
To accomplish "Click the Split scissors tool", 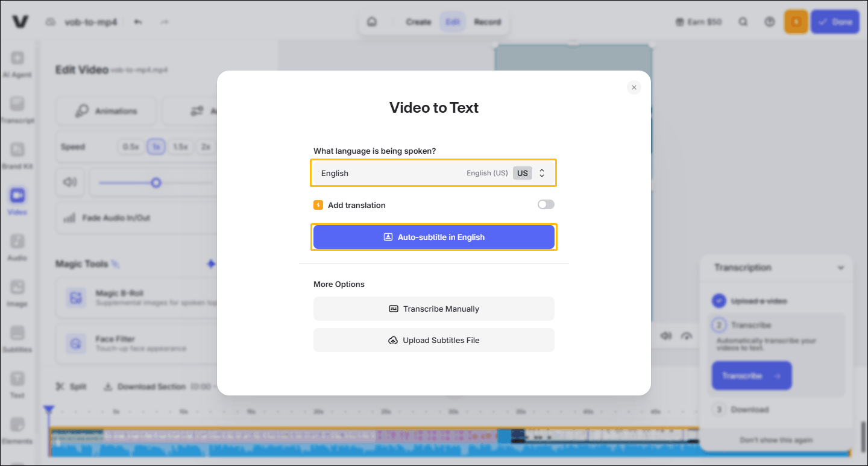I will 71,386.
